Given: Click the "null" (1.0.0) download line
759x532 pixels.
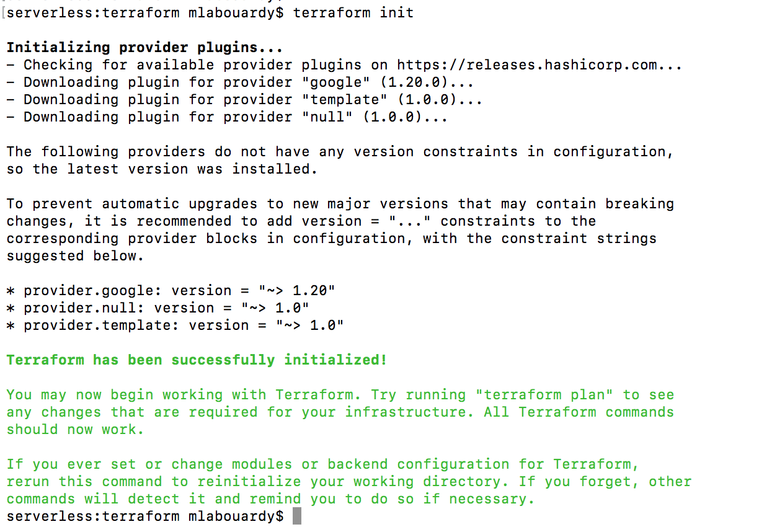Looking at the screenshot, I should (x=228, y=117).
